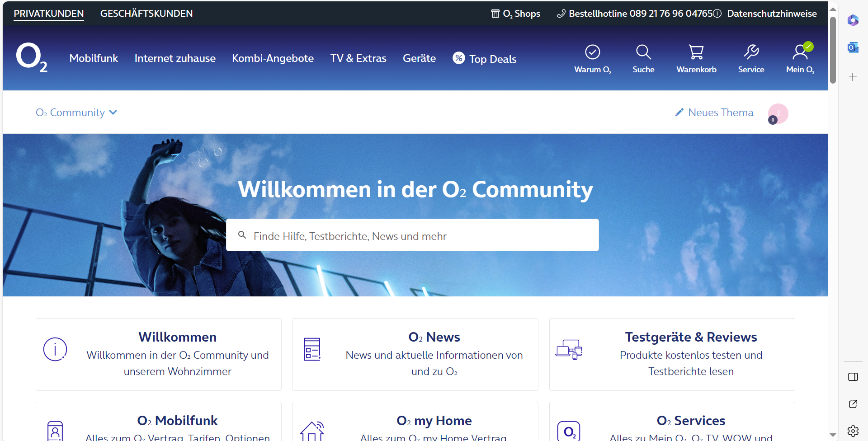The width and height of the screenshot is (868, 441).
Task: Open the TV & Extras menu
Action: (358, 58)
